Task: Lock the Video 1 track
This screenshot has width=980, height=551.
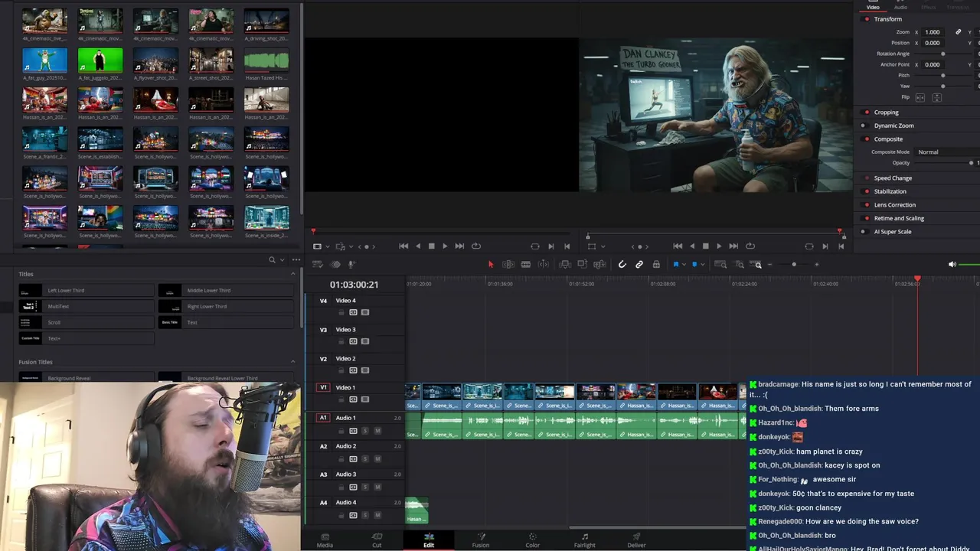Action: [x=341, y=399]
